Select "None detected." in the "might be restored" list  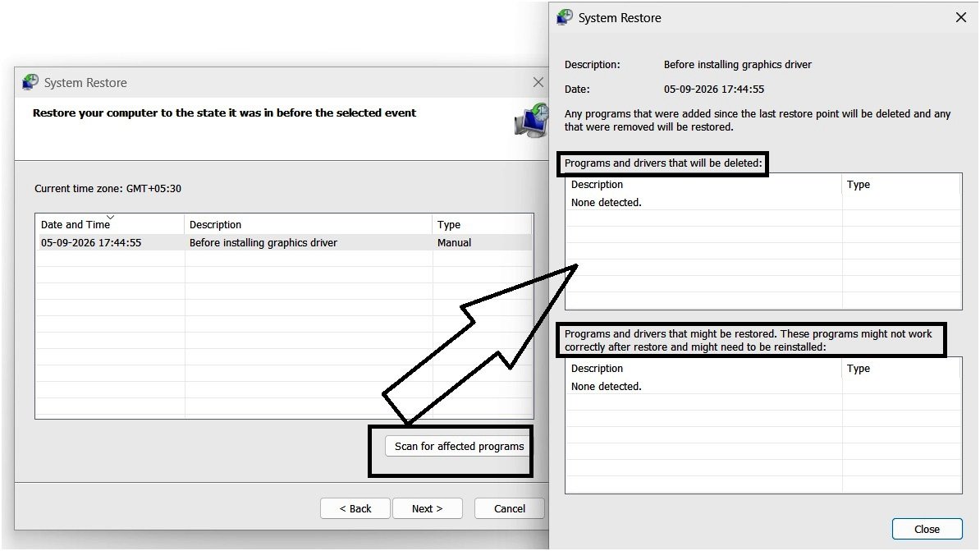pos(607,387)
